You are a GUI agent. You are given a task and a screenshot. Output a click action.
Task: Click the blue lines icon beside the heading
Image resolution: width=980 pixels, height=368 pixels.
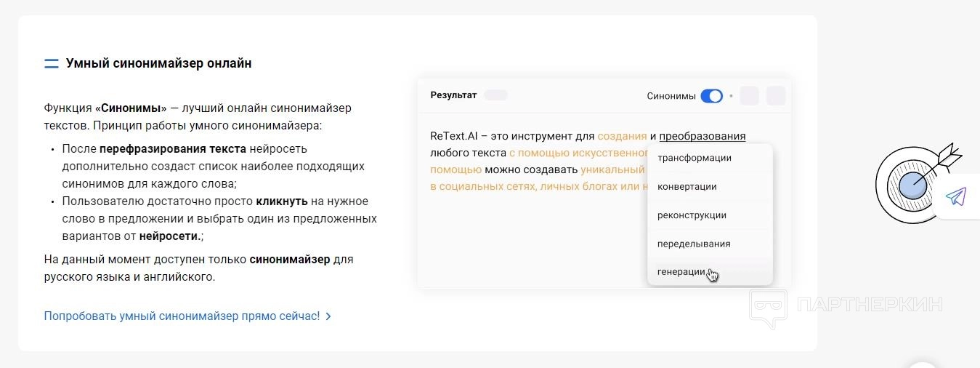[51, 63]
